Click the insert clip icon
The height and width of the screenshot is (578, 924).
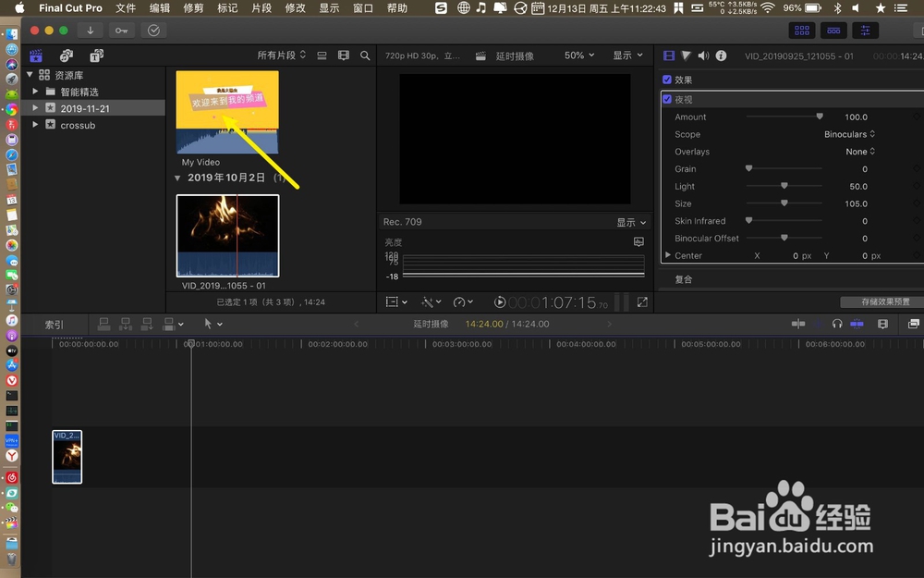126,324
